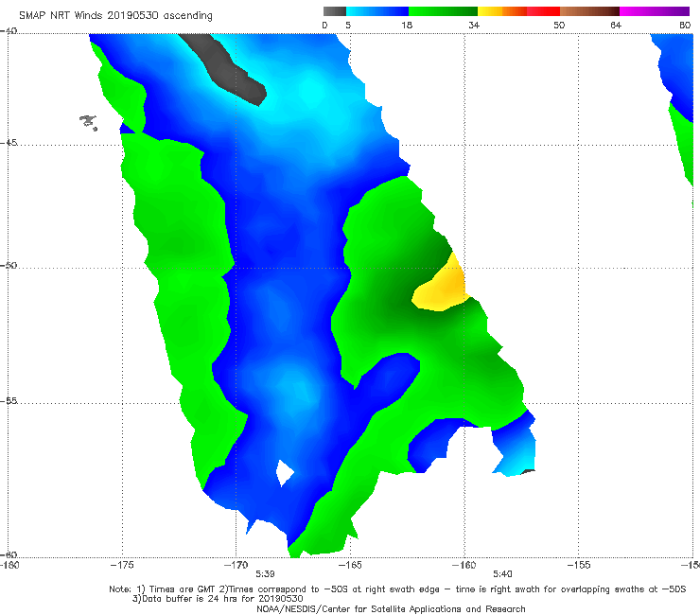Viewport: 700px width, 615px height.
Task: Click the color bar label '34'
Action: [474, 26]
